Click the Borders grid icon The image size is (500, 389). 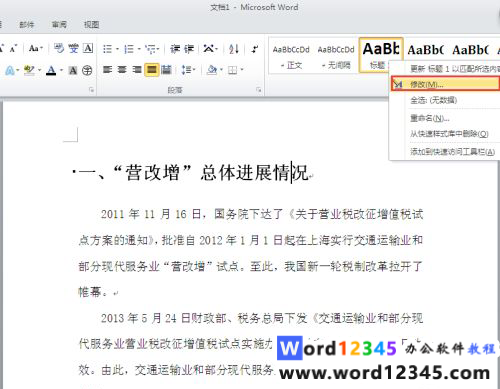(232, 70)
